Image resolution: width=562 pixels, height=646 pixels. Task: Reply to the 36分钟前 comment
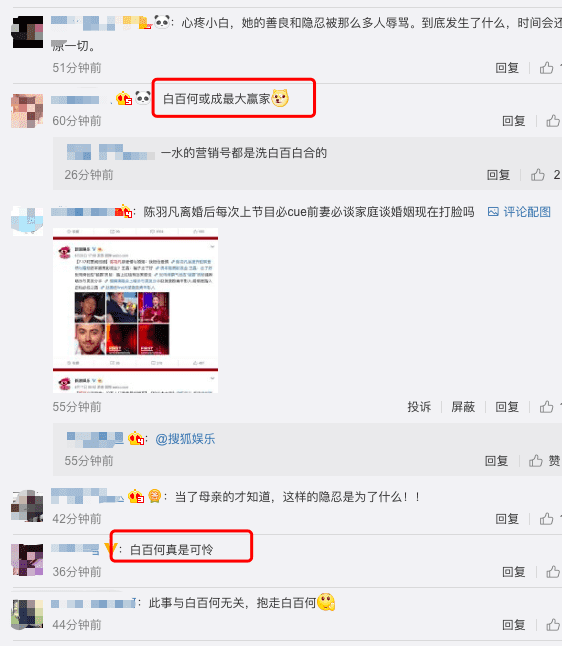point(513,572)
